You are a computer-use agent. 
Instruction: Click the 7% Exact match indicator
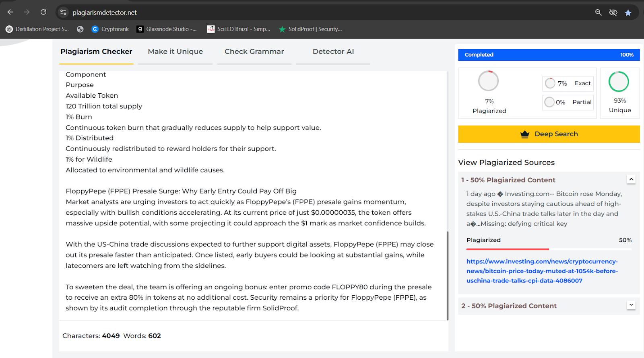click(568, 83)
